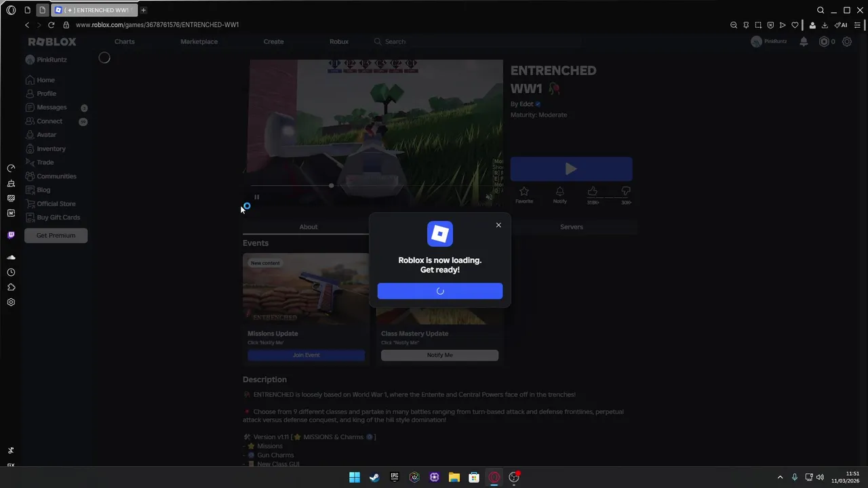Open the Robux navigation tab
This screenshot has width=868, height=488.
coord(339,41)
